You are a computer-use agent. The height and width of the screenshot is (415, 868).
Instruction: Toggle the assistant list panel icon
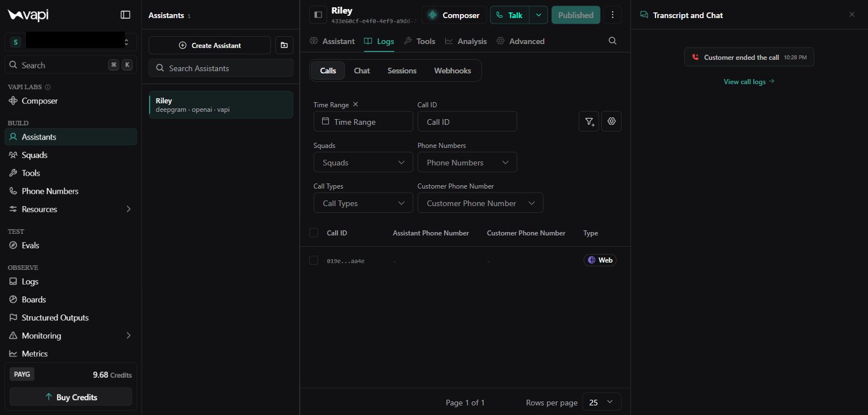(x=318, y=15)
